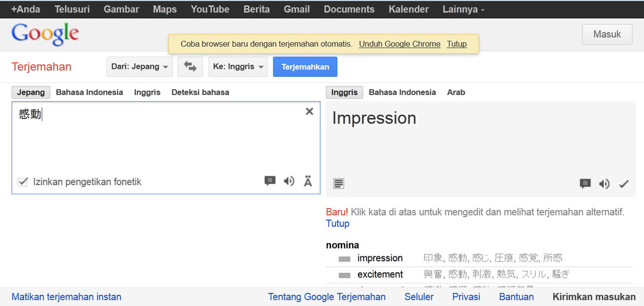Select Arab target language tab
Viewport: 644px width, 306px height.
[456, 92]
